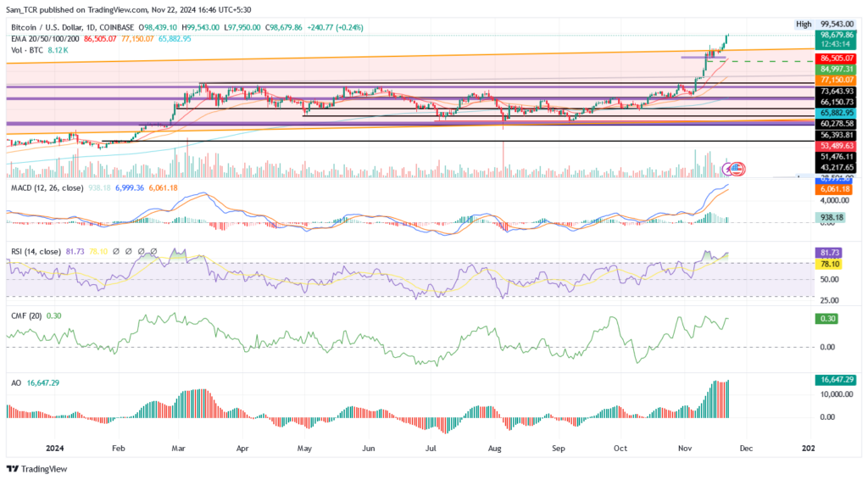868x480 pixels.
Task: Click the last RSI ∅ placeholder symbol
Action: [153, 251]
